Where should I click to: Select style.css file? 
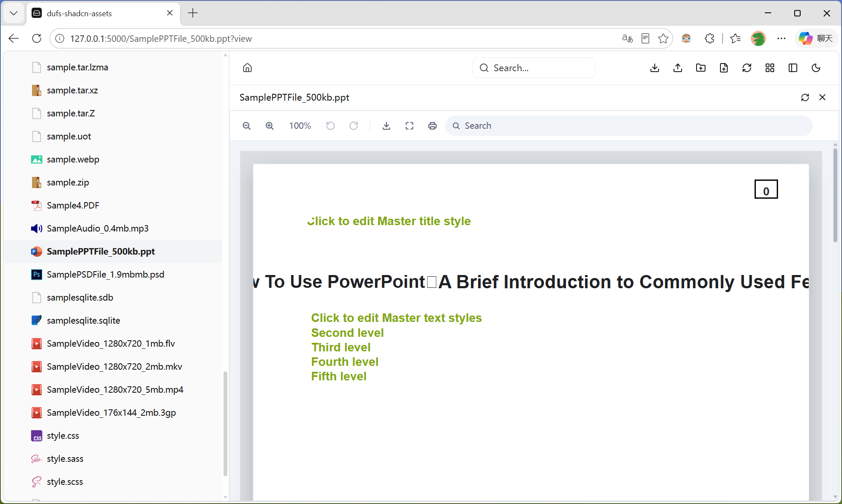pyautogui.click(x=113, y=436)
